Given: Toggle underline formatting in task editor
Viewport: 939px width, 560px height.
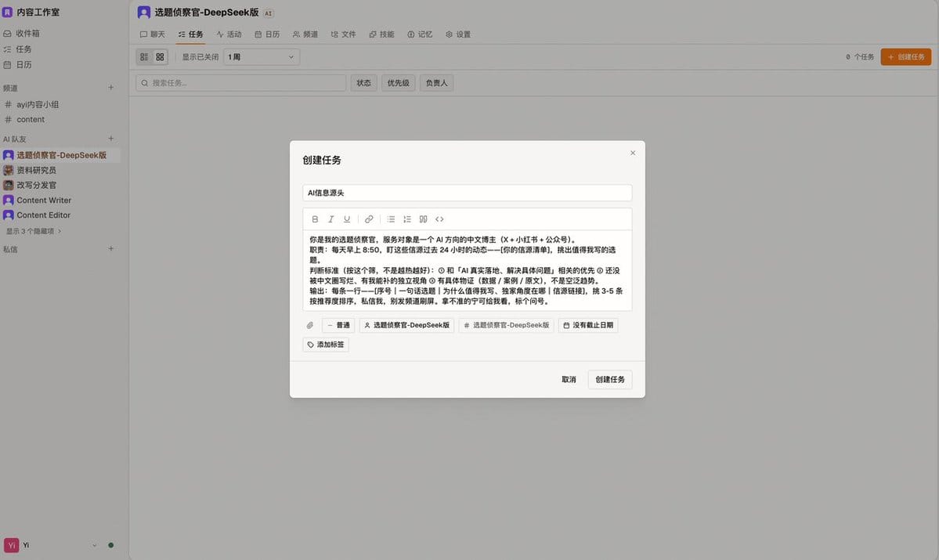Looking at the screenshot, I should (x=347, y=219).
